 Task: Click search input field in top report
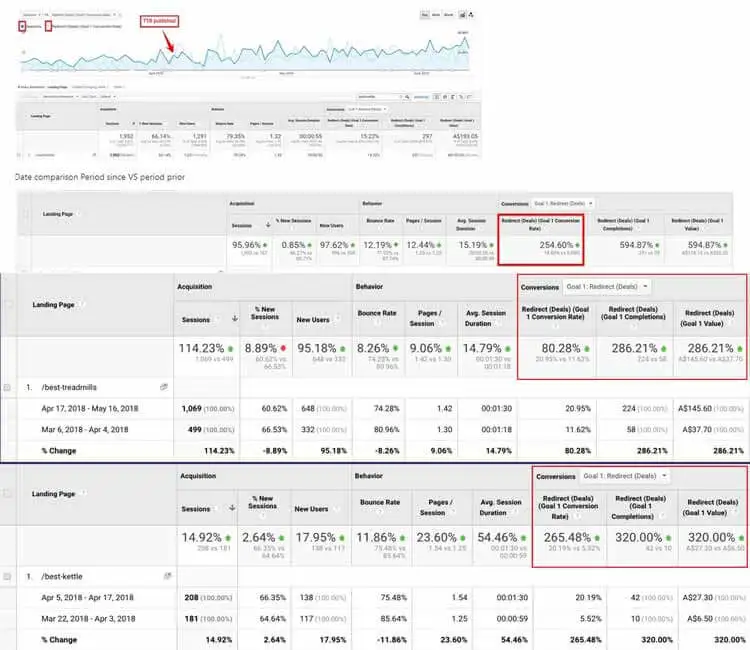[x=380, y=97]
